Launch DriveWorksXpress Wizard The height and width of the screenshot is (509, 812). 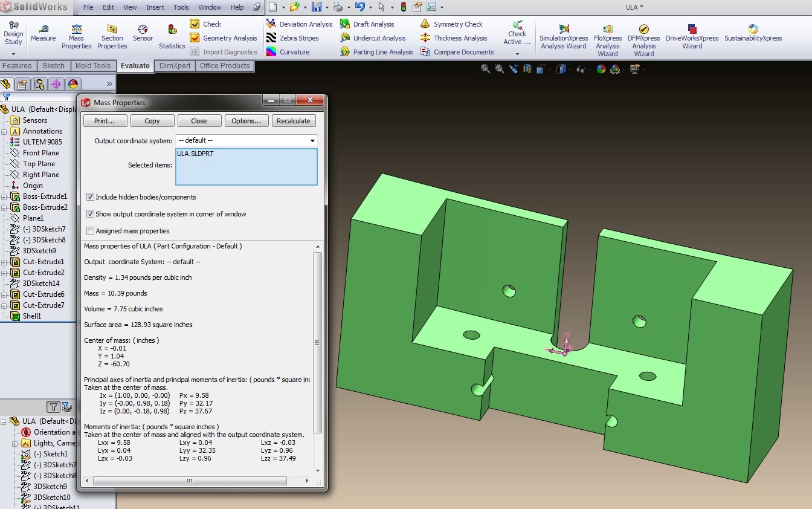[692, 37]
